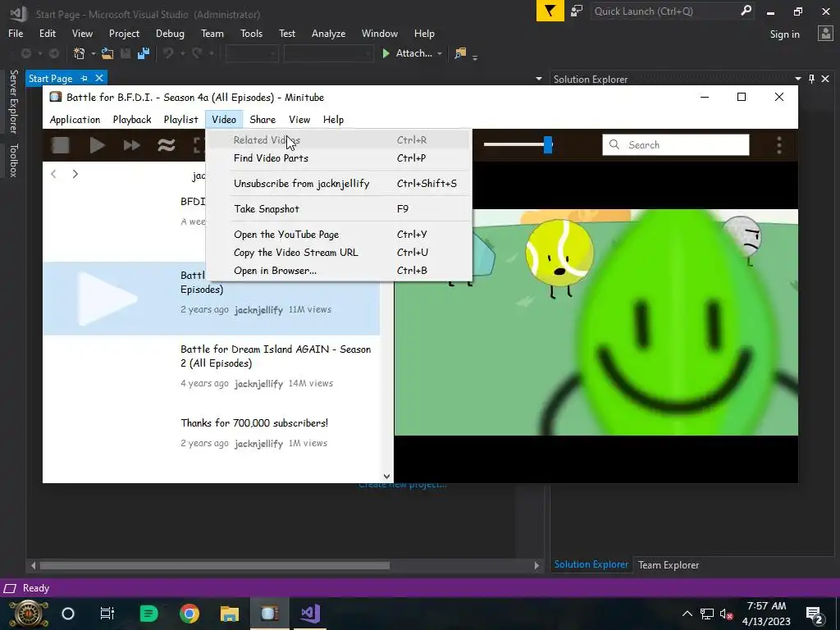Open Minitube Share menu
This screenshot has width=840, height=630.
(x=262, y=120)
